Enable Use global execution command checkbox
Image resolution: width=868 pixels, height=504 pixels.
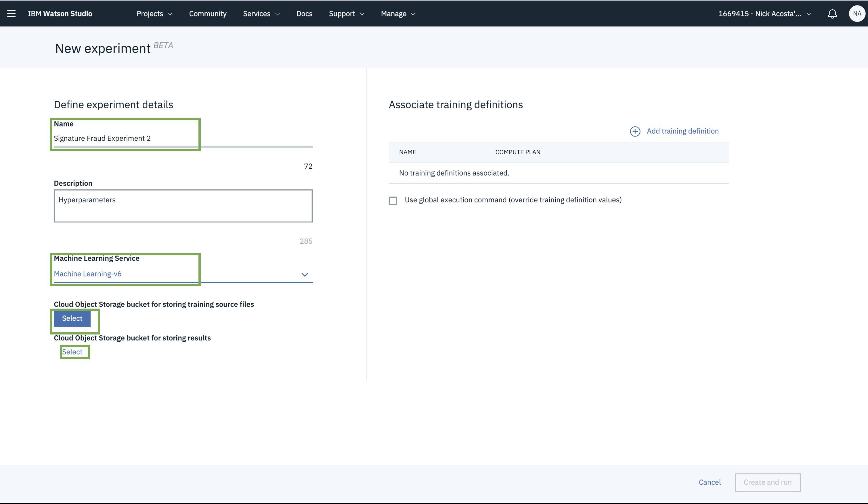click(x=393, y=201)
